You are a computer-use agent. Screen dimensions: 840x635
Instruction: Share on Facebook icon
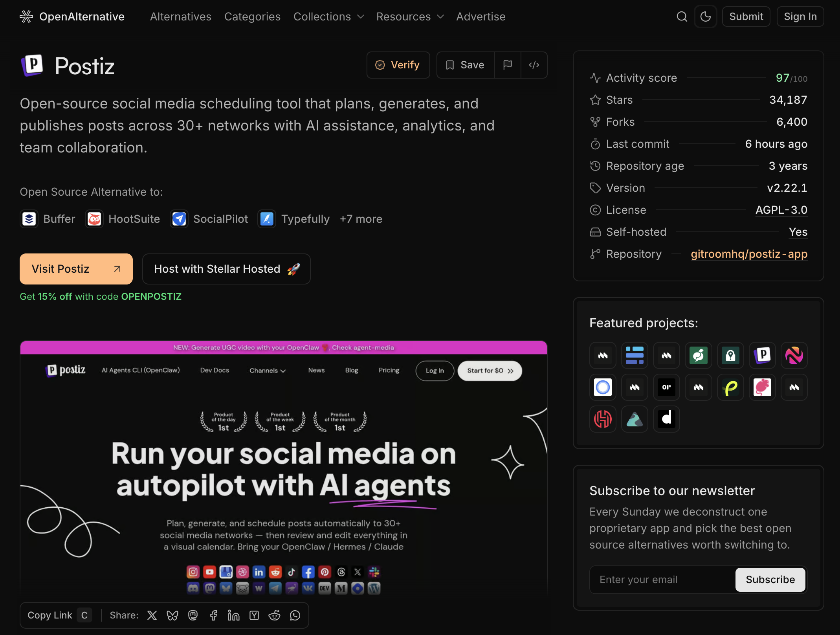[213, 615]
